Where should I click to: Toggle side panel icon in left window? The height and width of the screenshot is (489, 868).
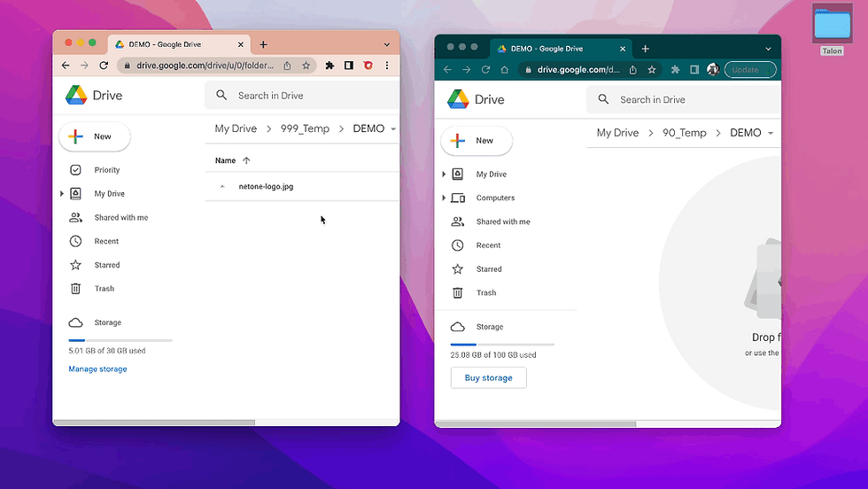(349, 66)
